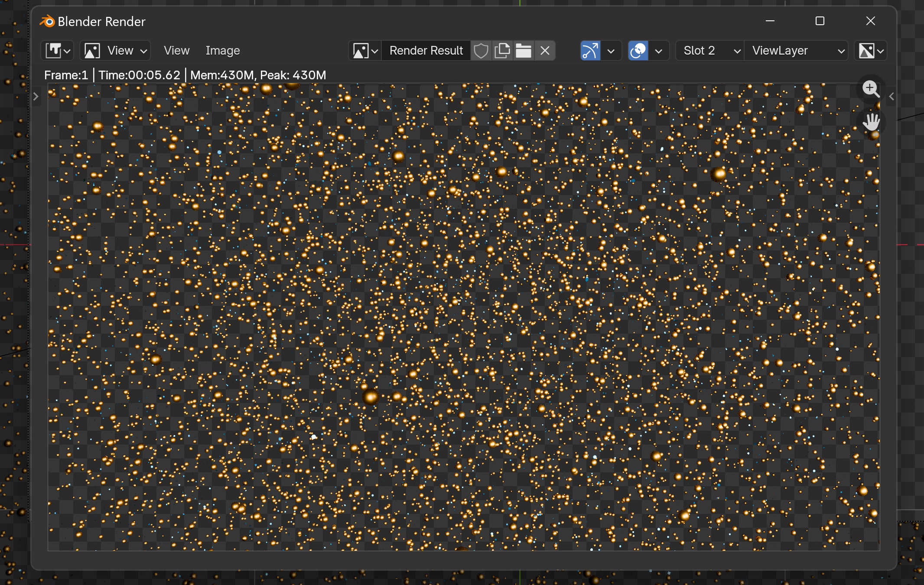Image resolution: width=924 pixels, height=585 pixels.
Task: Unlink the Render Result image
Action: click(x=545, y=51)
